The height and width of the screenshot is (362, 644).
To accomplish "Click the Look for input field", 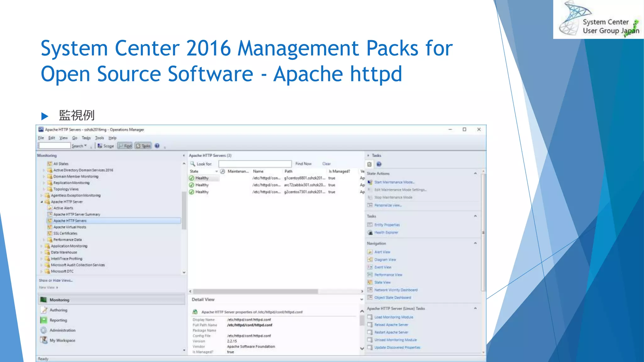I will pos(255,164).
